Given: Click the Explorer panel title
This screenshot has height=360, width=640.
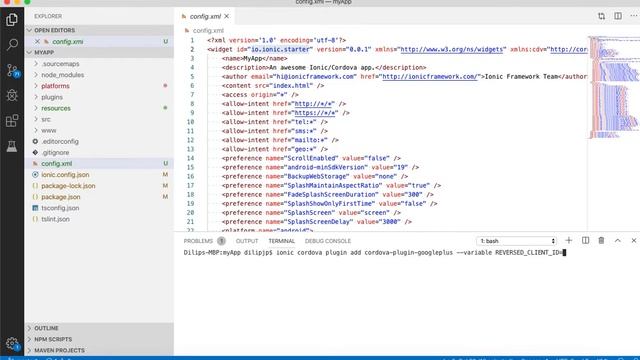Looking at the screenshot, I should tap(48, 16).
